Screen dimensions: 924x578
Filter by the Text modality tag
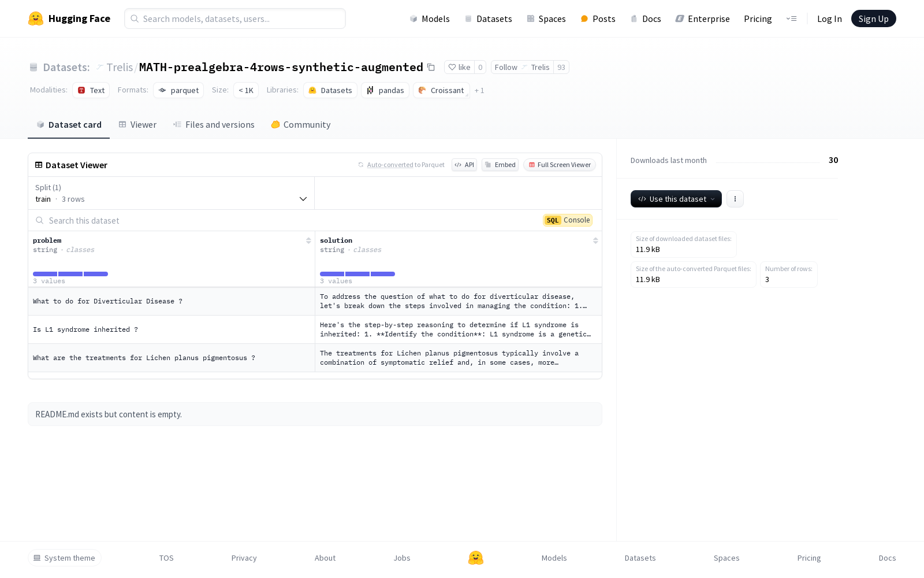tap(91, 90)
